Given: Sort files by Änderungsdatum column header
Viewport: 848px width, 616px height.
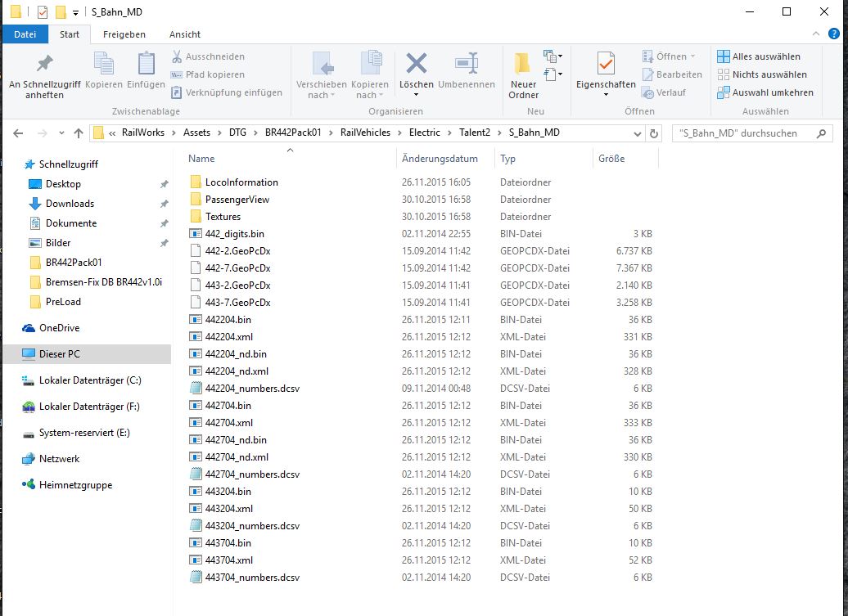Looking at the screenshot, I should click(440, 159).
